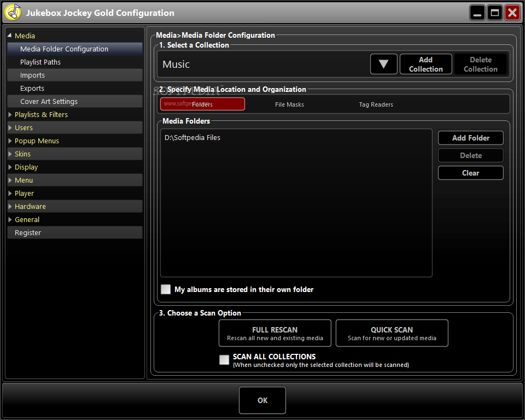The image size is (525, 420).
Task: Expand the Playlists & Filters node arrow
Action: point(10,114)
